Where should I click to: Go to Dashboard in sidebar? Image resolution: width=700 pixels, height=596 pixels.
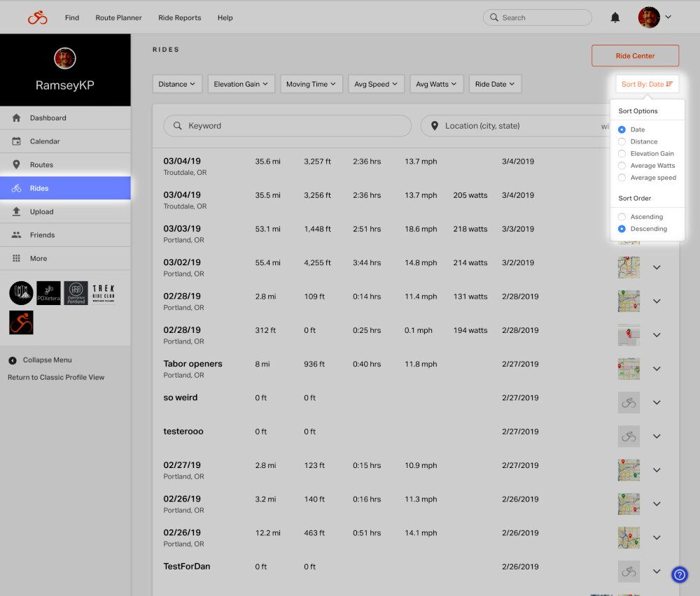point(65,118)
